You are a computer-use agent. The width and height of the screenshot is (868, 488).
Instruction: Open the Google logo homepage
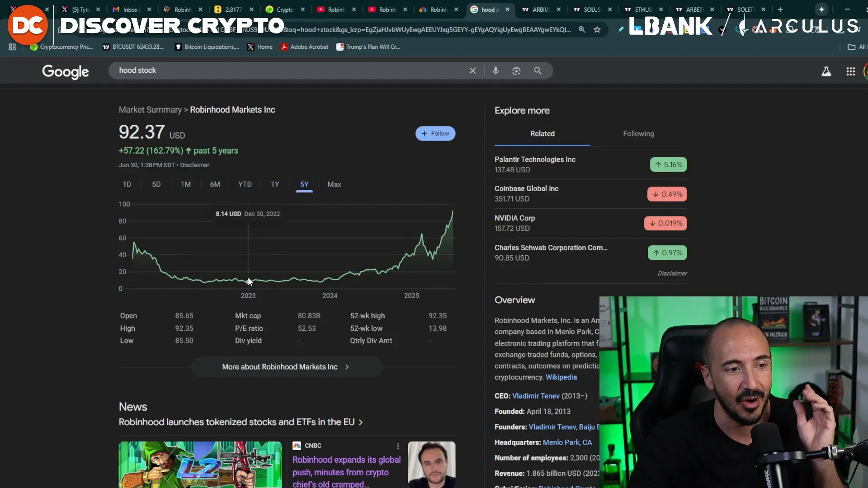(x=66, y=71)
